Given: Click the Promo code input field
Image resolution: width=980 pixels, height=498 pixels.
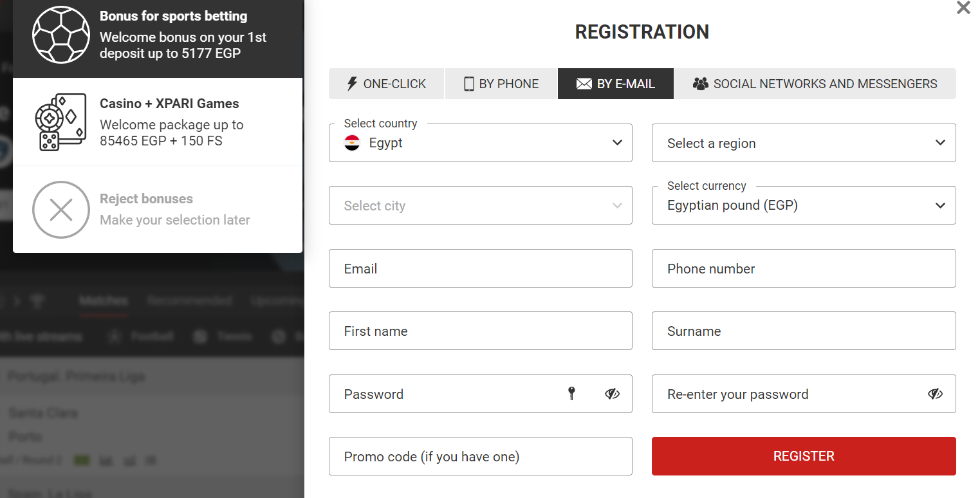Looking at the screenshot, I should (x=481, y=456).
